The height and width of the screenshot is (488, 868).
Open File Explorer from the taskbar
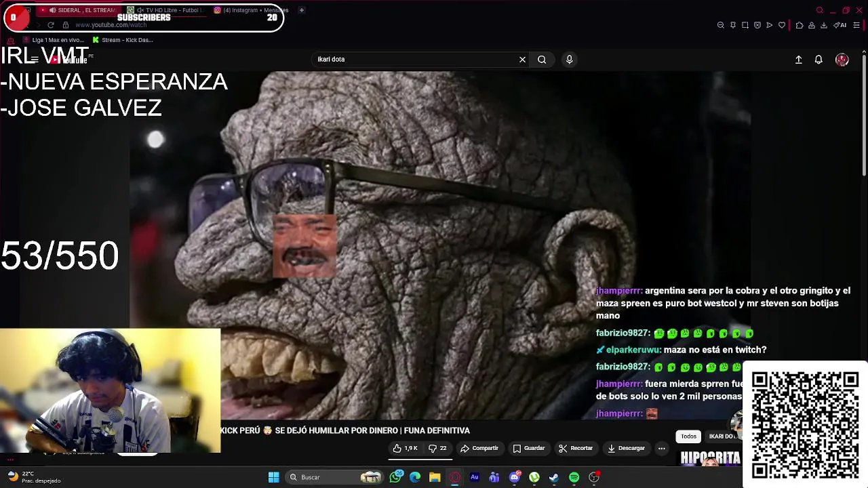pos(435,477)
